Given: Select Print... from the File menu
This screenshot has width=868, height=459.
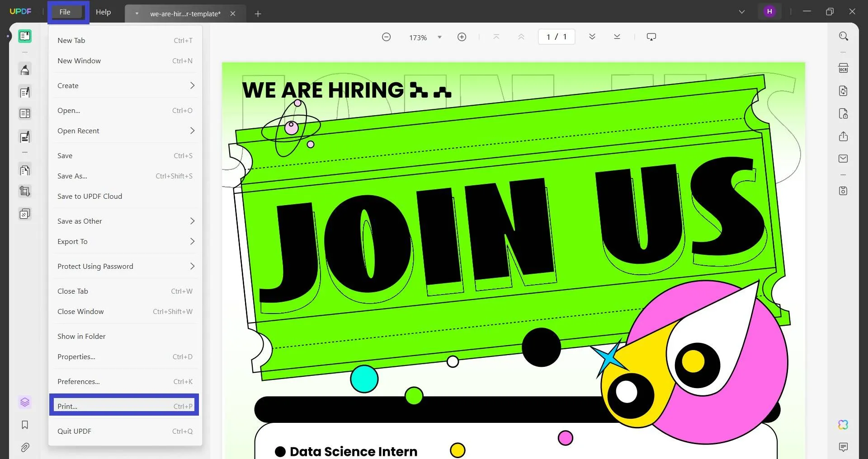Looking at the screenshot, I should (x=124, y=405).
